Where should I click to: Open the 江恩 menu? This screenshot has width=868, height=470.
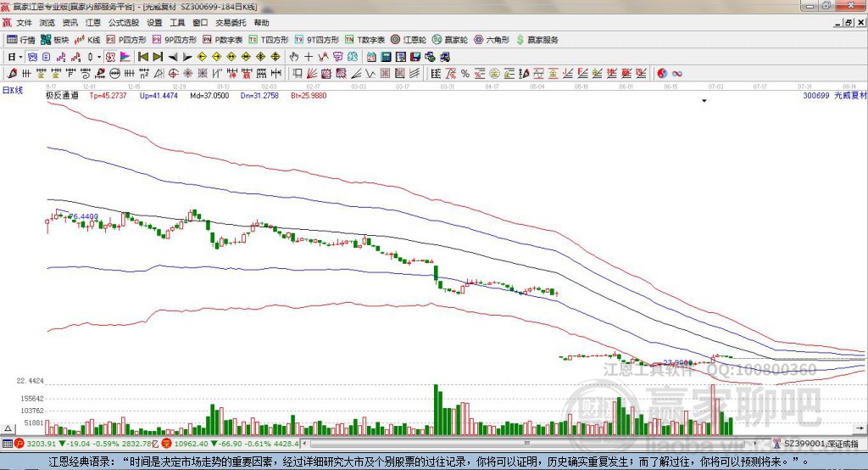click(93, 23)
